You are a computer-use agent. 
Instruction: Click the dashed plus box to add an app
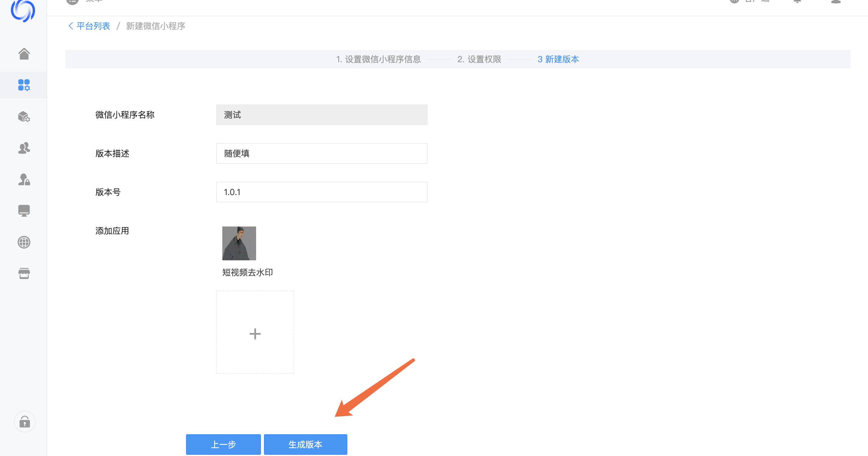(255, 332)
